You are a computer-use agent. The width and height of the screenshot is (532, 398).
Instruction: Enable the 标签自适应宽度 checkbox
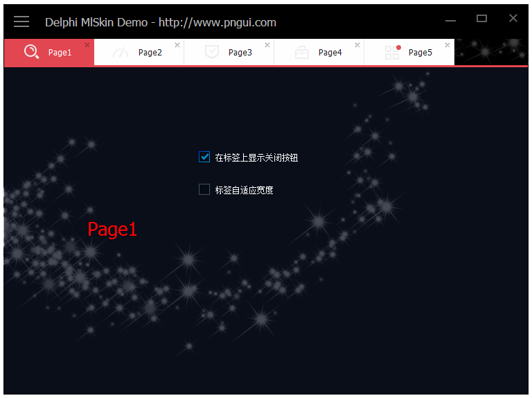(x=204, y=189)
